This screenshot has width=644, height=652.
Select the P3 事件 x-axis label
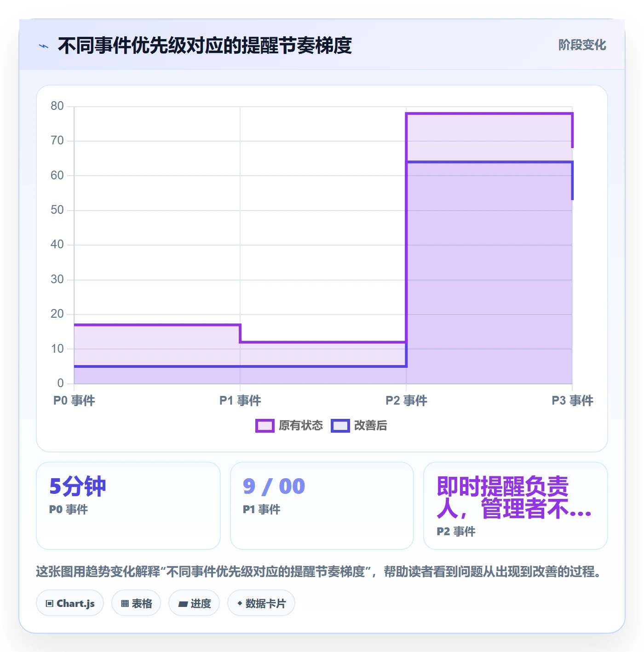point(572,400)
